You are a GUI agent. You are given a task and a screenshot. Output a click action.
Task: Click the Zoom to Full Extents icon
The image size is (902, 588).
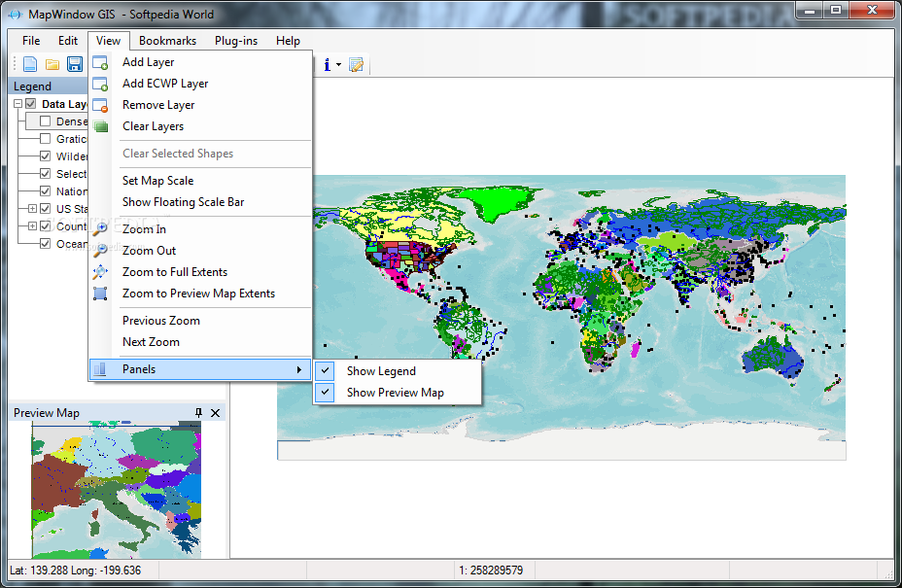(x=100, y=272)
